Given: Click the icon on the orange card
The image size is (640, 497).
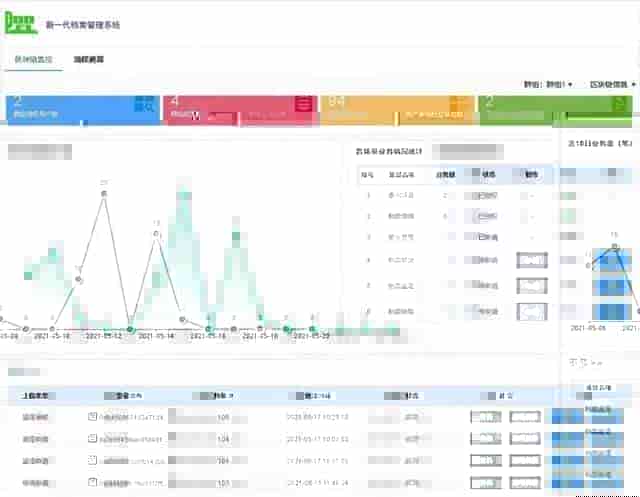Looking at the screenshot, I should pyautogui.click(x=459, y=104).
